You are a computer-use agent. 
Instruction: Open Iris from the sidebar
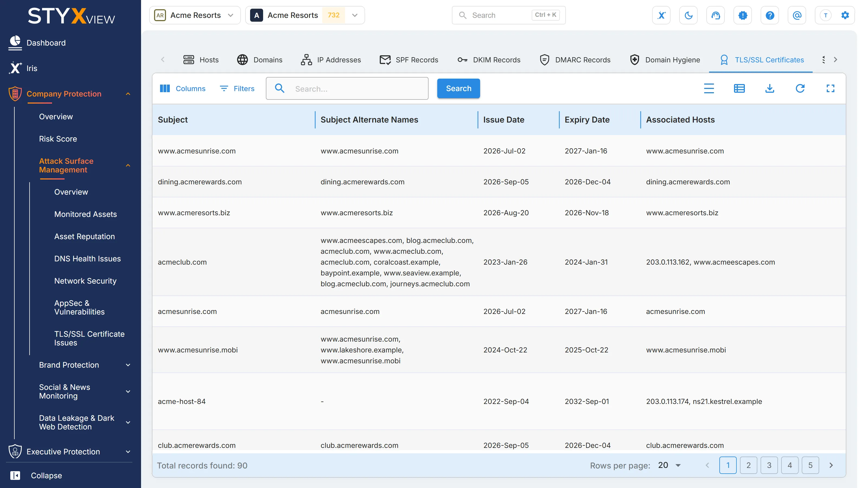(32, 68)
